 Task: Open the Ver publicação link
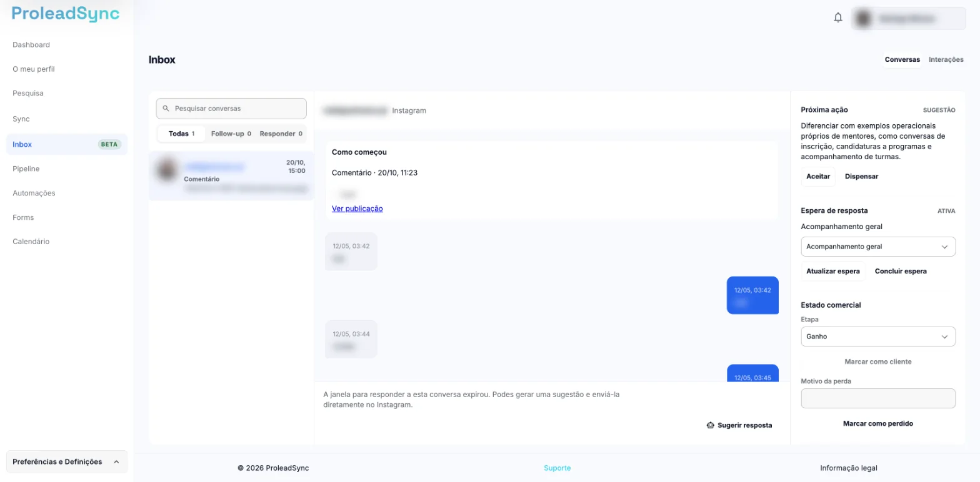[x=357, y=209]
